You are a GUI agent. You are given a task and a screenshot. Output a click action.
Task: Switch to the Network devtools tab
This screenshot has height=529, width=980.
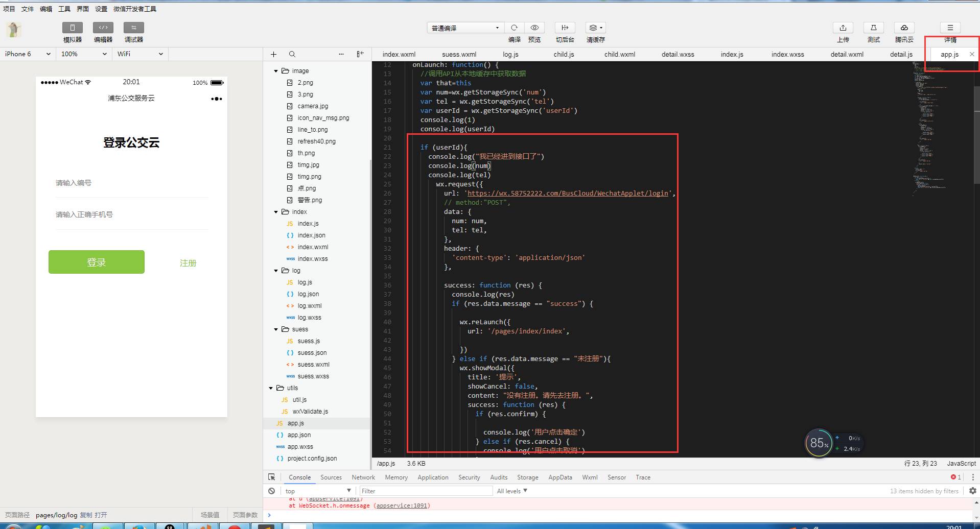click(x=363, y=477)
